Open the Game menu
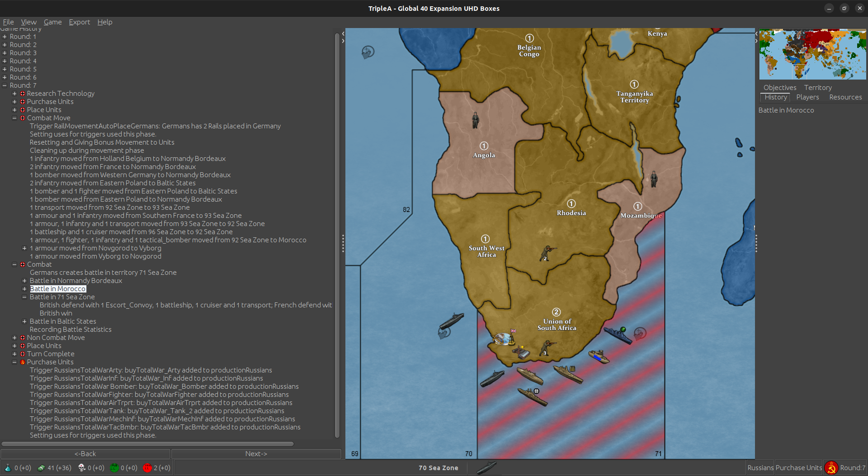The height and width of the screenshot is (476, 868). (52, 22)
